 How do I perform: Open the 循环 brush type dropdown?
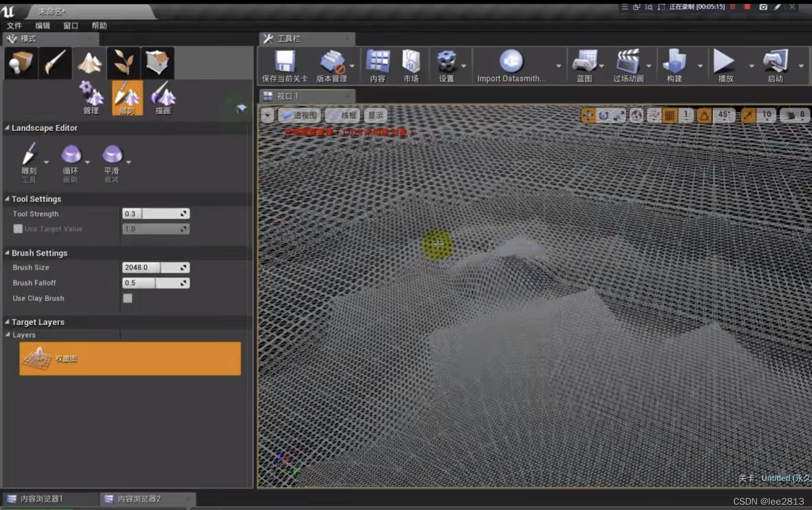click(x=87, y=163)
